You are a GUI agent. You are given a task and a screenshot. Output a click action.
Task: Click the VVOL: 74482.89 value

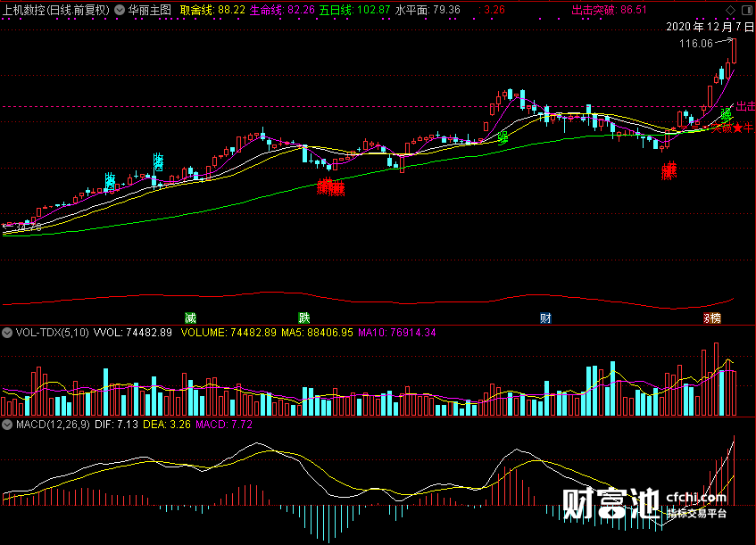(133, 333)
